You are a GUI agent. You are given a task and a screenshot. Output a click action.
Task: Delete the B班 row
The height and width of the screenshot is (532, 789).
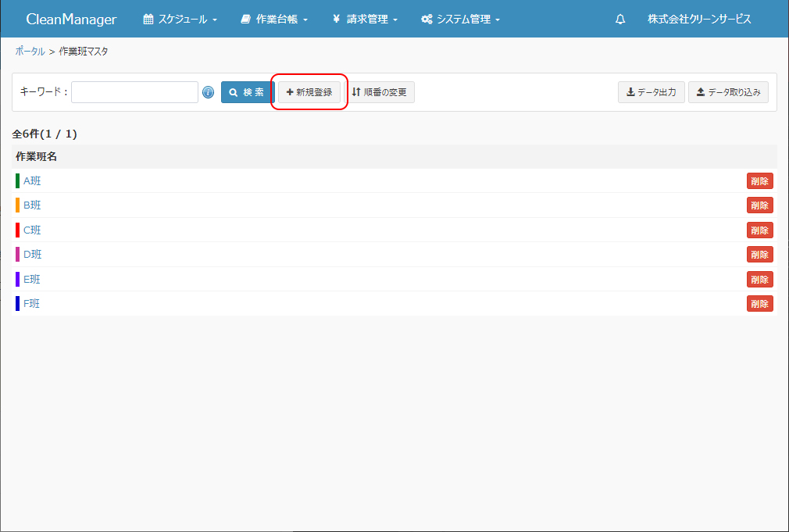pos(759,205)
